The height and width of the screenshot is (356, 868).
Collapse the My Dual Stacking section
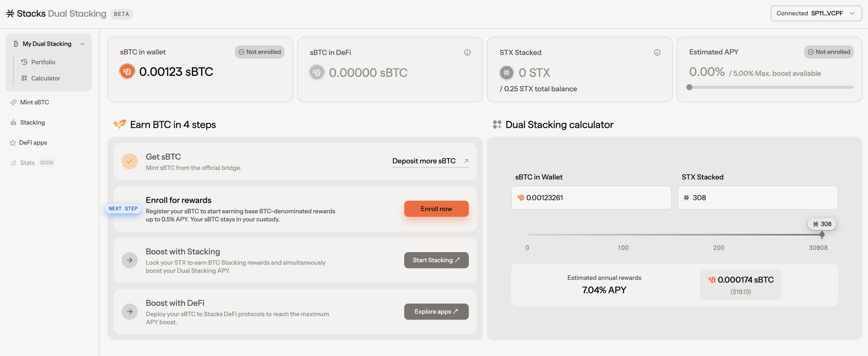(x=82, y=44)
